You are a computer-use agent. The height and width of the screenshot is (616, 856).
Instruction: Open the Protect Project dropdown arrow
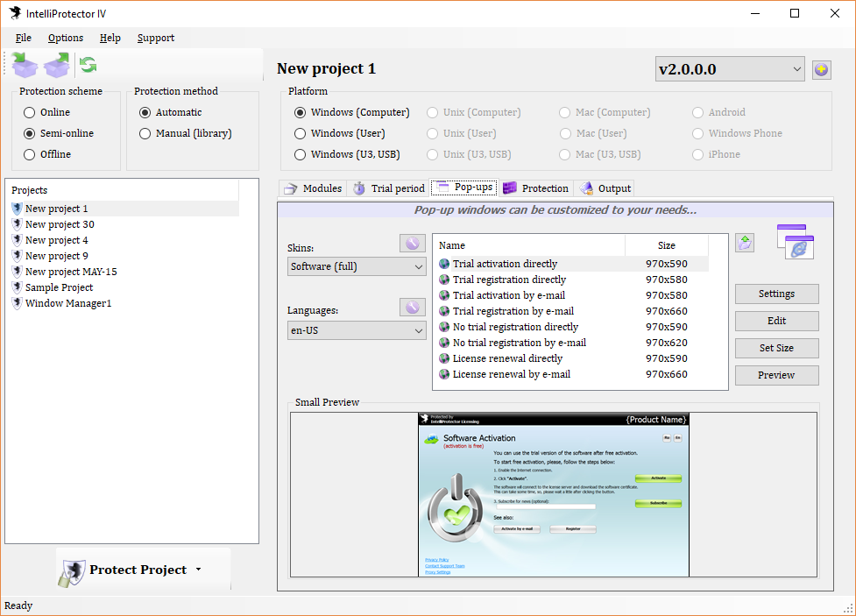click(199, 569)
